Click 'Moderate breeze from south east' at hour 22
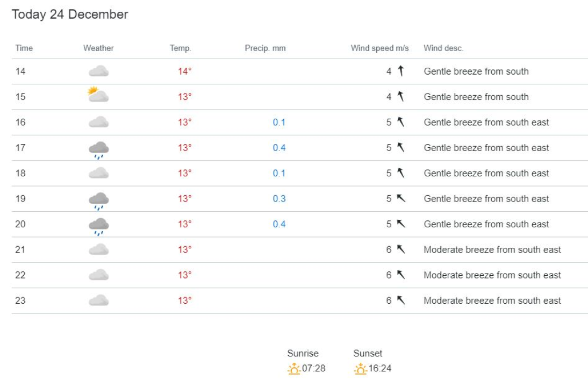This screenshot has width=588, height=387. point(492,275)
